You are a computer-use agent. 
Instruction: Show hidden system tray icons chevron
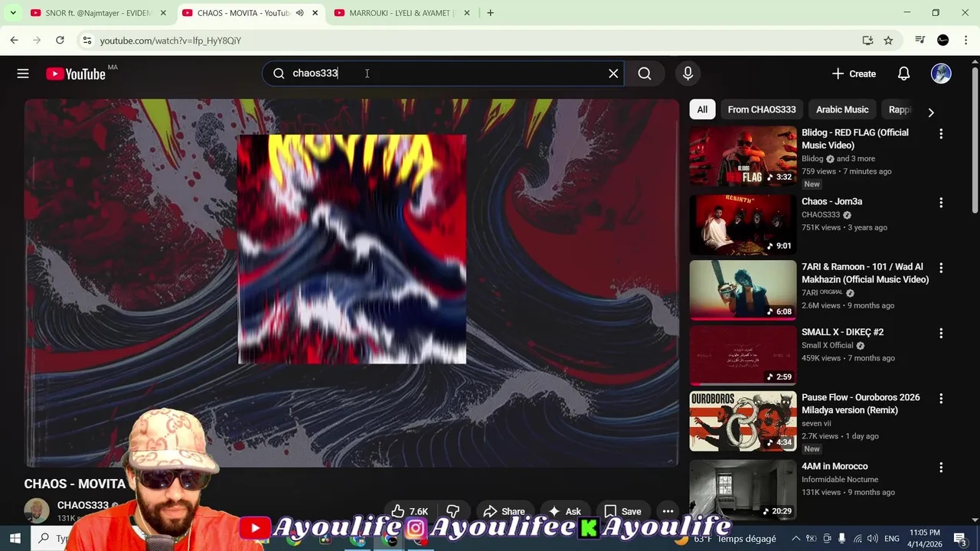795,539
